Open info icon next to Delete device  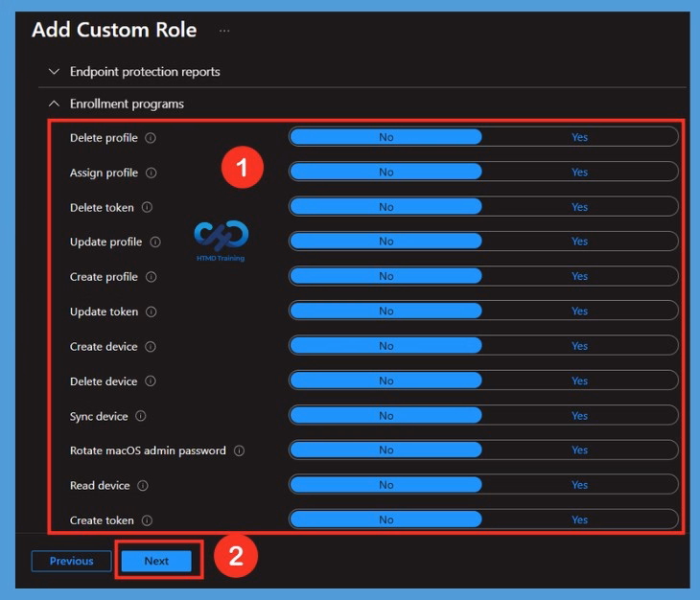point(151,381)
